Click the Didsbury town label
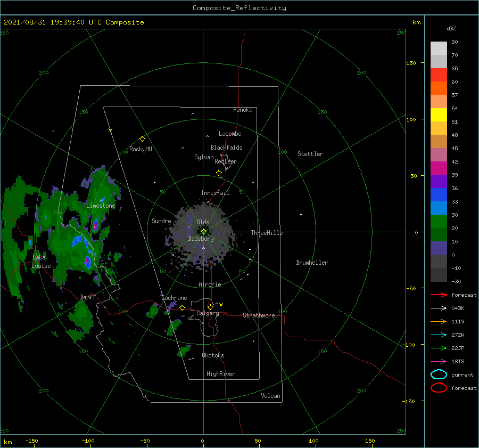This screenshot has height=448, width=479. (201, 239)
